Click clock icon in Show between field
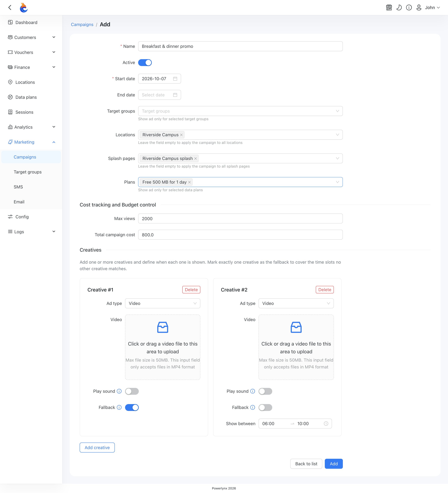 pyautogui.click(x=326, y=424)
